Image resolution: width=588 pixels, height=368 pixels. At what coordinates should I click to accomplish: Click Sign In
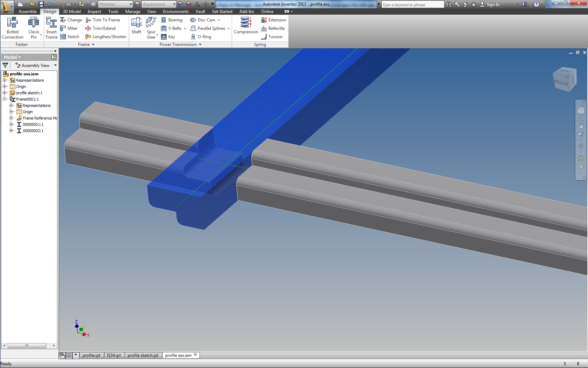[x=490, y=5]
